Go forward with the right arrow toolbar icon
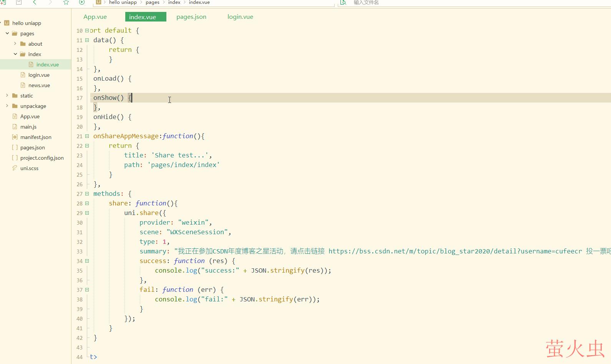Viewport: 611px width, 364px height. 50,2
